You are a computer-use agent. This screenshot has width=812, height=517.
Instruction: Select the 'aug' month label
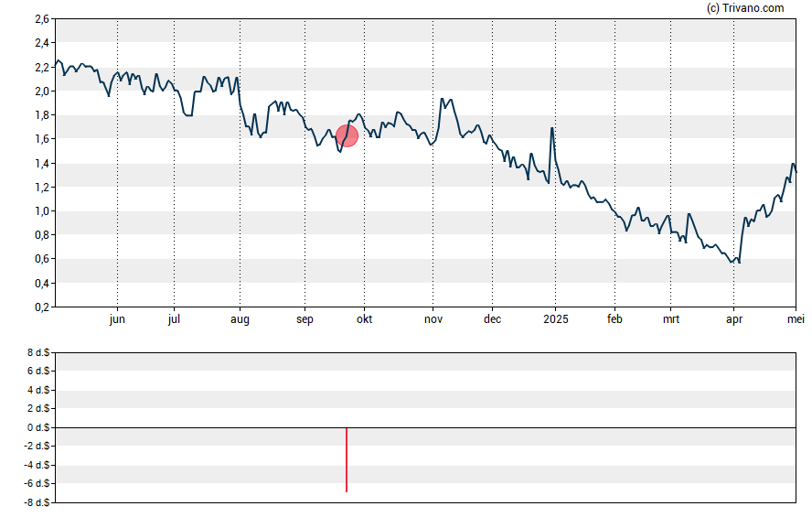240,319
